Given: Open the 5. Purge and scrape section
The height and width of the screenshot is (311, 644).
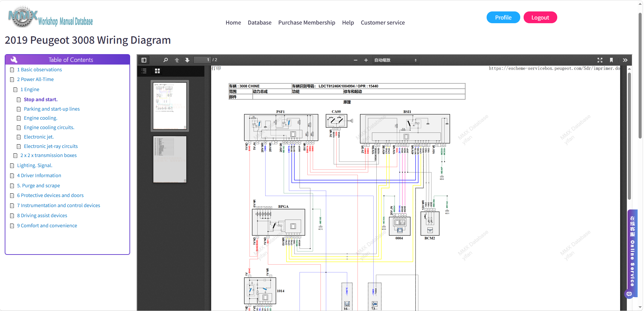Looking at the screenshot, I should point(38,186).
